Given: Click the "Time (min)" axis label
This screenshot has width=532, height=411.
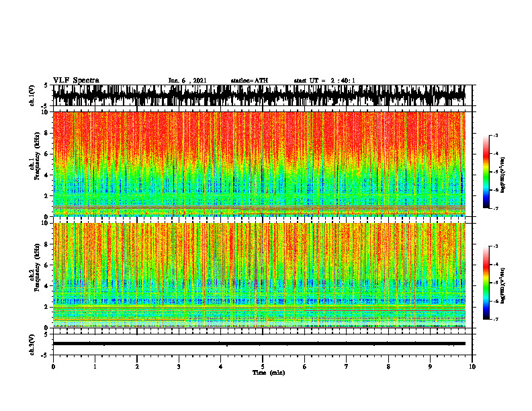Looking at the screenshot, I should [x=269, y=373].
